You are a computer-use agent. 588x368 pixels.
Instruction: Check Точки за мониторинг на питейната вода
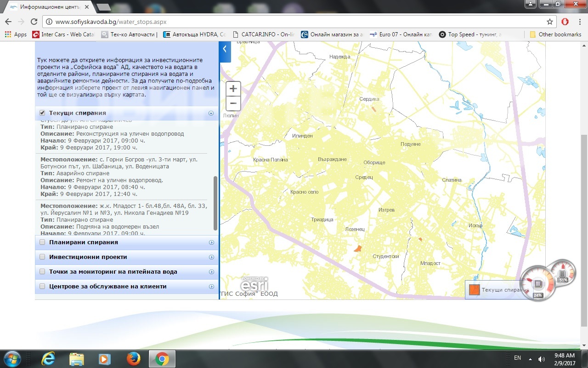pyautogui.click(x=42, y=272)
